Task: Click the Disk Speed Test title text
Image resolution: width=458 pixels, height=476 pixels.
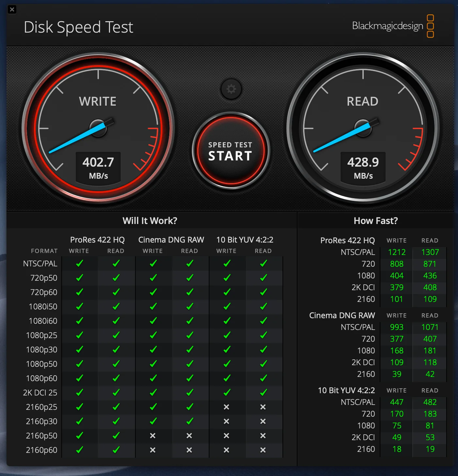Action: [x=79, y=27]
